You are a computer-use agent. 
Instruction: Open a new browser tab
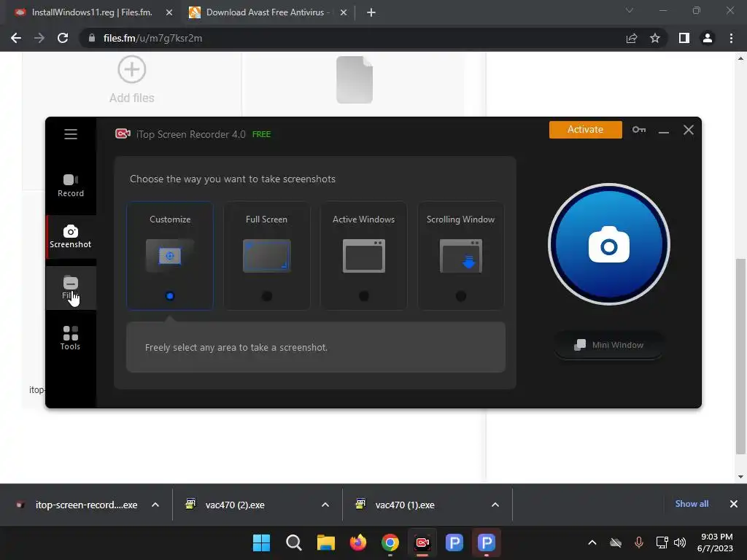[x=371, y=13]
